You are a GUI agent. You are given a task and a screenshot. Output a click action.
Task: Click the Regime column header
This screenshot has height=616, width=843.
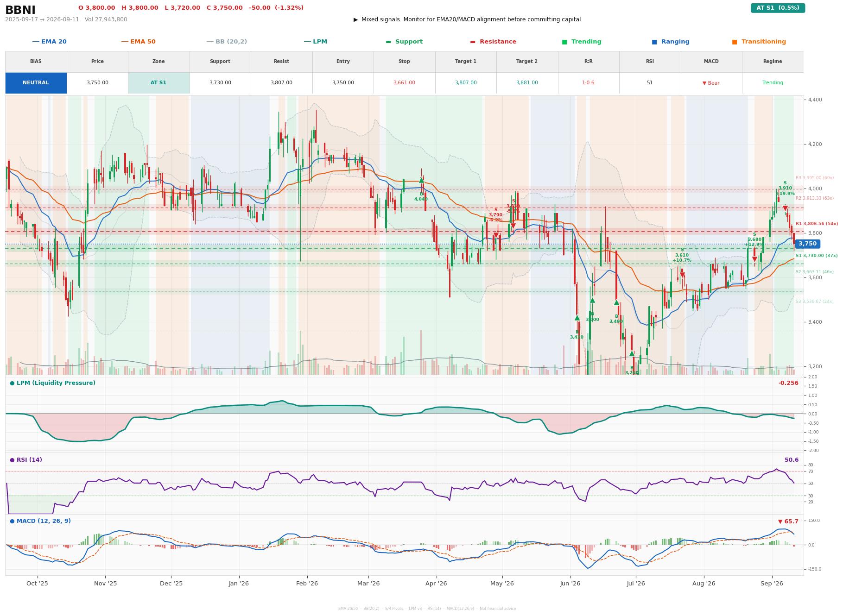pos(773,62)
